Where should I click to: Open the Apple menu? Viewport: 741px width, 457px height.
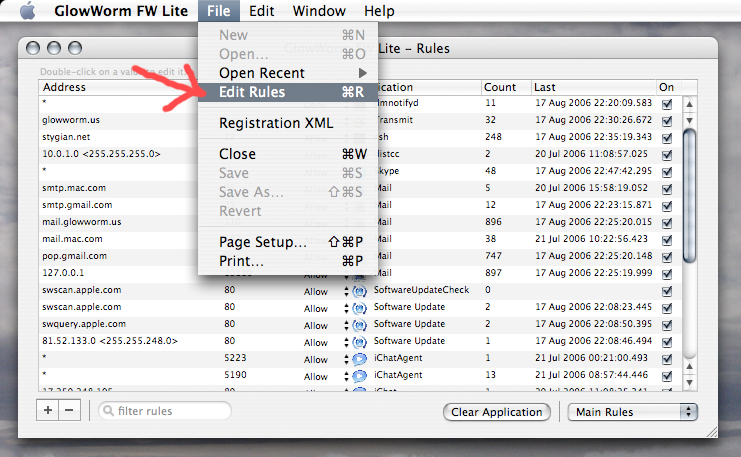[x=27, y=10]
